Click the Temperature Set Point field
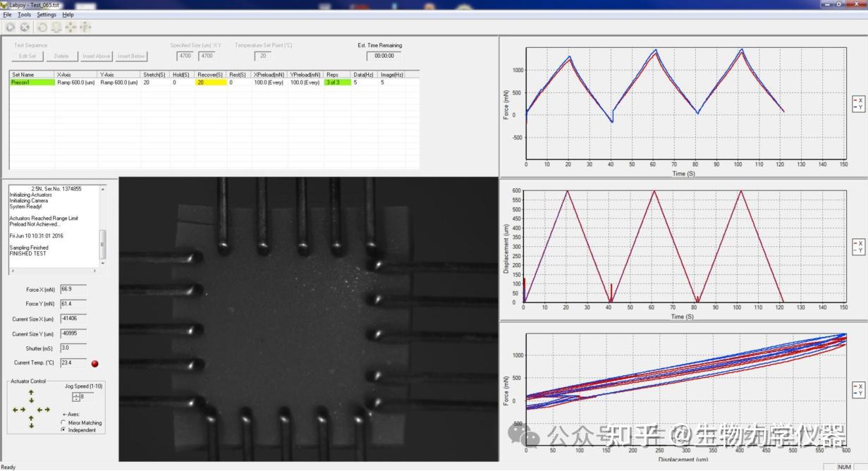Screen dimensions: 868x471 pyautogui.click(x=263, y=56)
